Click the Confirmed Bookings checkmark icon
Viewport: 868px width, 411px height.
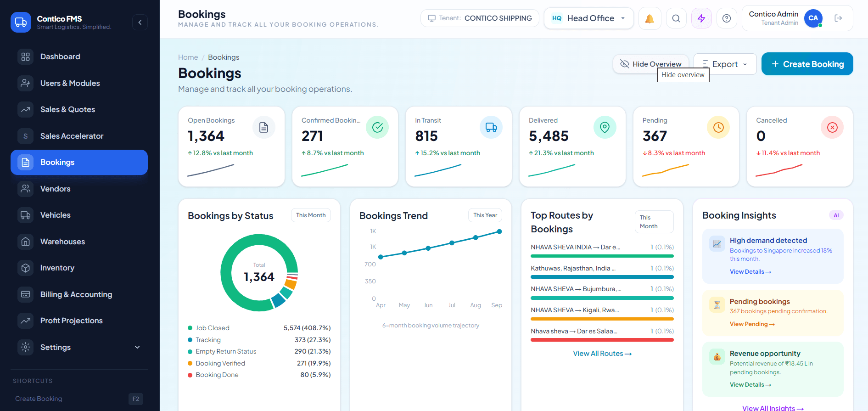(377, 127)
